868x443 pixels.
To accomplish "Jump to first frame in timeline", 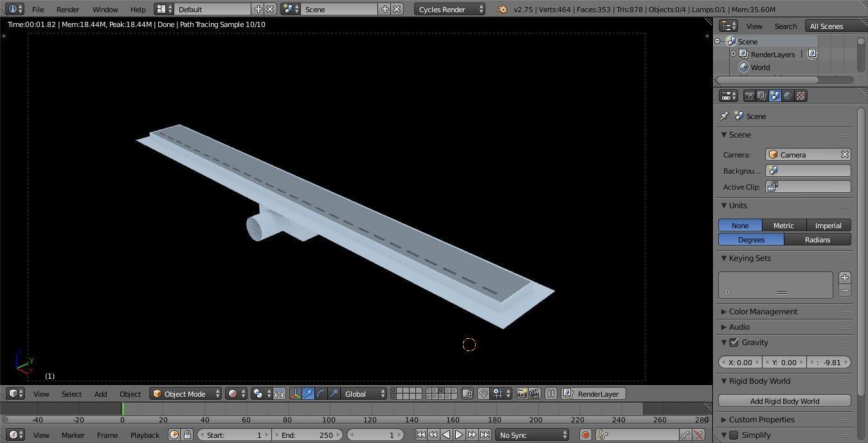I will click(420, 435).
